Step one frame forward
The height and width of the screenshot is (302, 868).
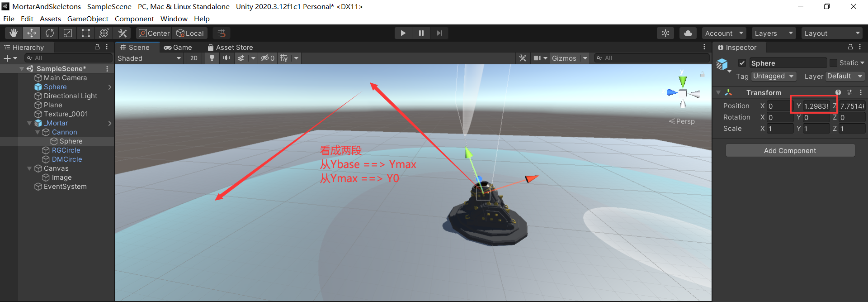pos(439,33)
